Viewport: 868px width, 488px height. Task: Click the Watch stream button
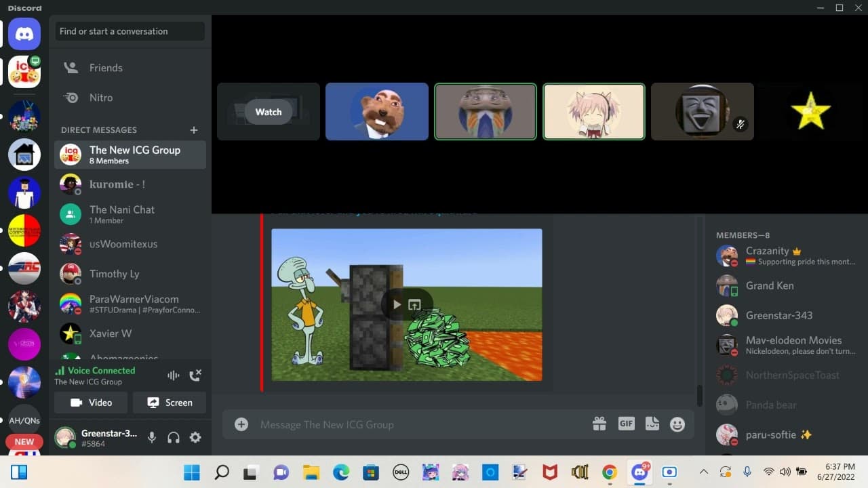pos(269,112)
